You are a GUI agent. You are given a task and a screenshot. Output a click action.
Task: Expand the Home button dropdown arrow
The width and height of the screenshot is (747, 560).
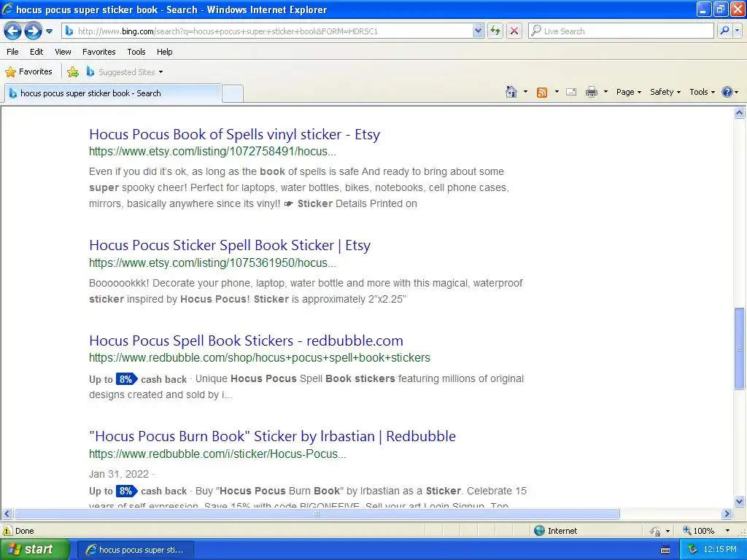tap(525, 92)
